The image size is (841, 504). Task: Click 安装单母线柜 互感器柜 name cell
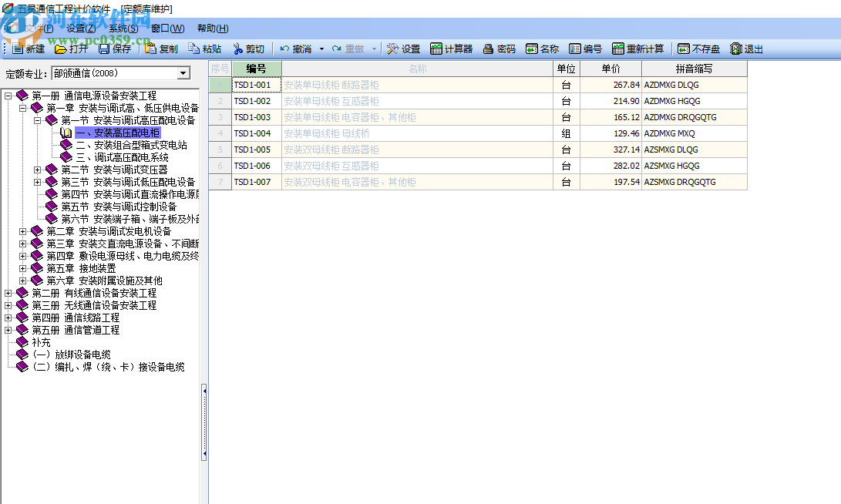pyautogui.click(x=417, y=101)
